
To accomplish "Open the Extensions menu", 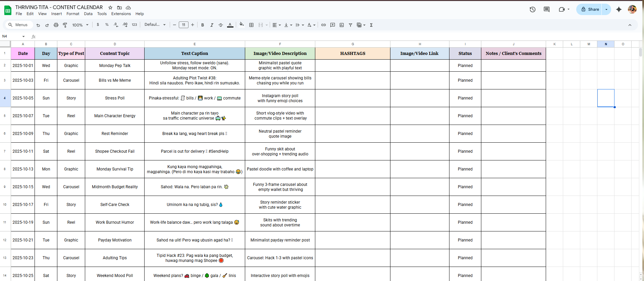I will click(x=121, y=14).
